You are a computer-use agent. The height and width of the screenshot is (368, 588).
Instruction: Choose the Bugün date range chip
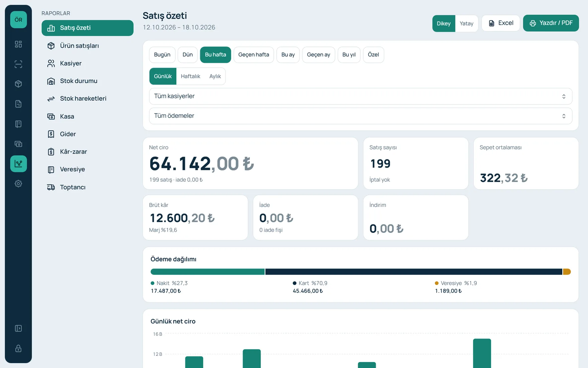(162, 55)
